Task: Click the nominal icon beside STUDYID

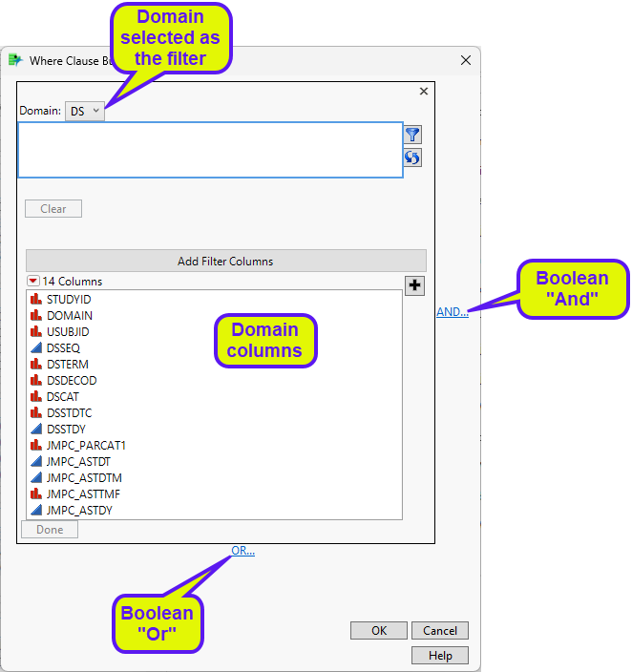Action: point(36,299)
